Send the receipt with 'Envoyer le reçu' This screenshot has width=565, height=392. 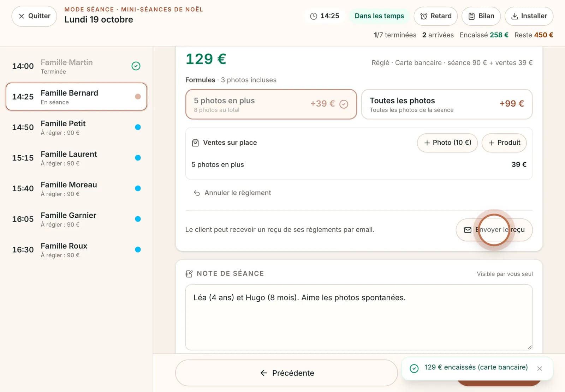(x=494, y=230)
